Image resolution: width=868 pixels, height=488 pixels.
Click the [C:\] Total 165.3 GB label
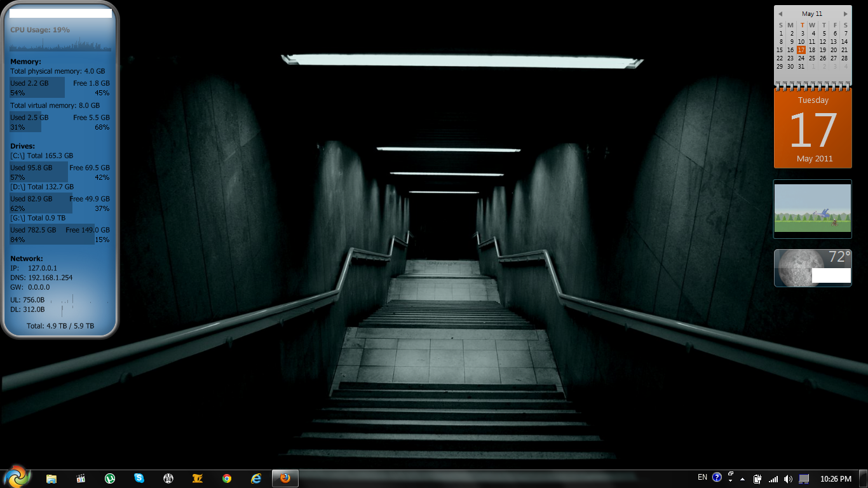[42, 156]
